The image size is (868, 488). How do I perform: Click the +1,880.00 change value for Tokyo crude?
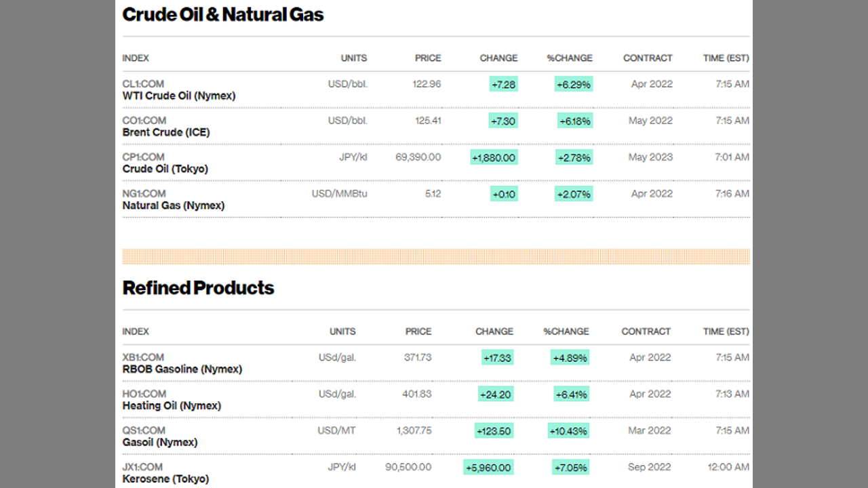[x=494, y=158]
